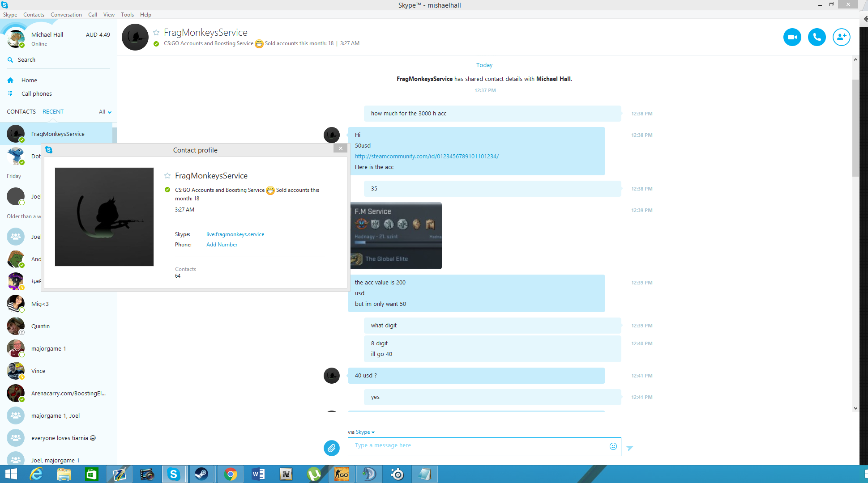Click the message input field
This screenshot has width=868, height=483.
pyautogui.click(x=479, y=446)
